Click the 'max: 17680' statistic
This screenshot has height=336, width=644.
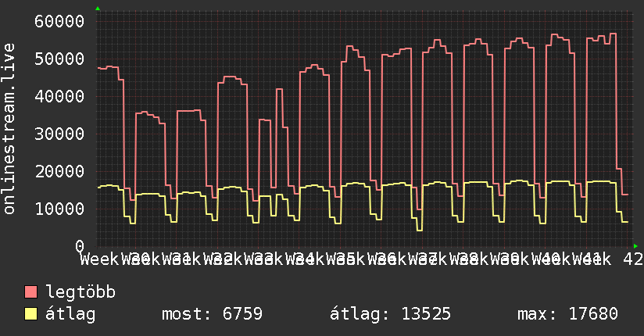point(567,314)
